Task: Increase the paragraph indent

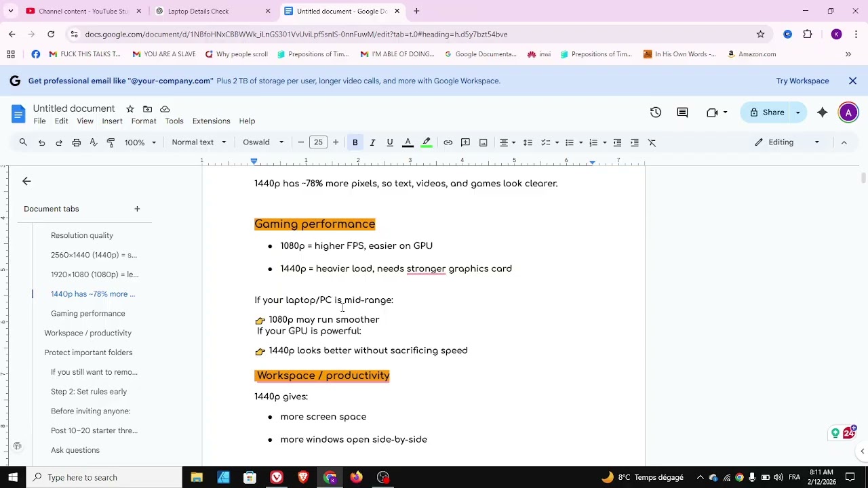Action: 635,142
